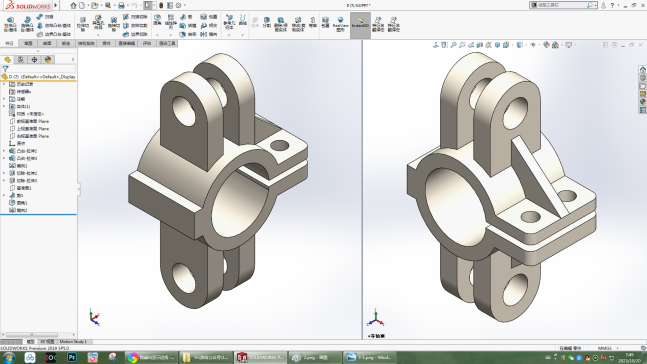Click the Edit Appearance color ball icon
647x364 pixels.
click(546, 45)
